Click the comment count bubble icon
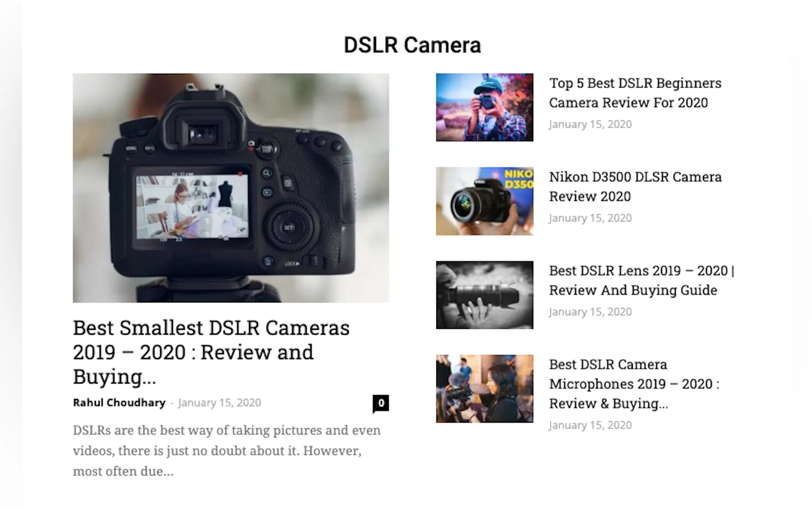812x508 pixels. pyautogui.click(x=381, y=403)
